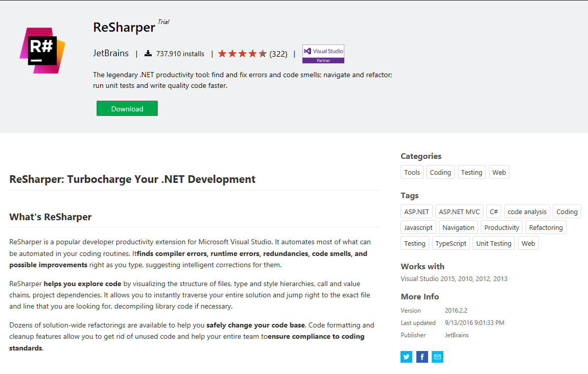This screenshot has height=374, width=588.
Task: Click the Navigation tag
Action: click(x=458, y=227)
